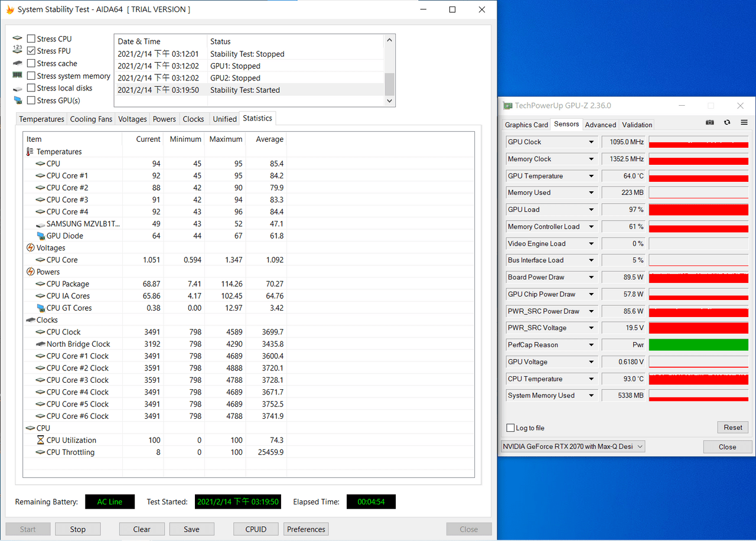Image resolution: width=756 pixels, height=541 pixels.
Task: Click the PWR_SRC Voltage red graph bar
Action: click(x=699, y=328)
